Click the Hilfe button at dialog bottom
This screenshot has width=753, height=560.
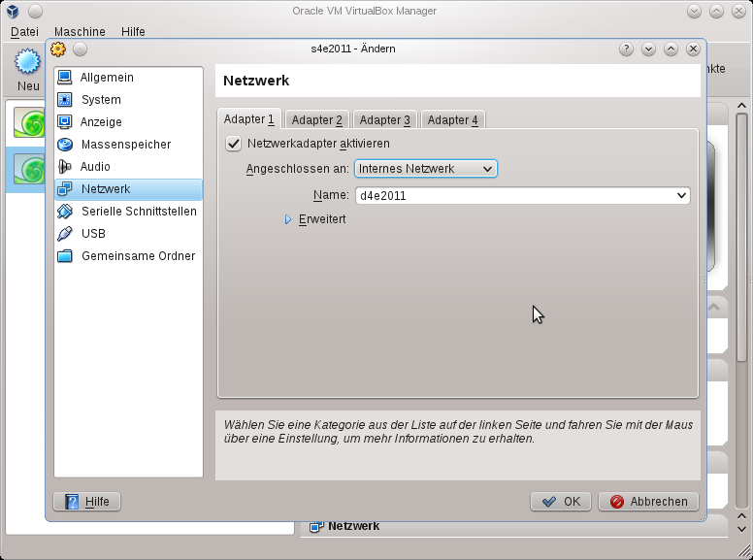(x=87, y=502)
